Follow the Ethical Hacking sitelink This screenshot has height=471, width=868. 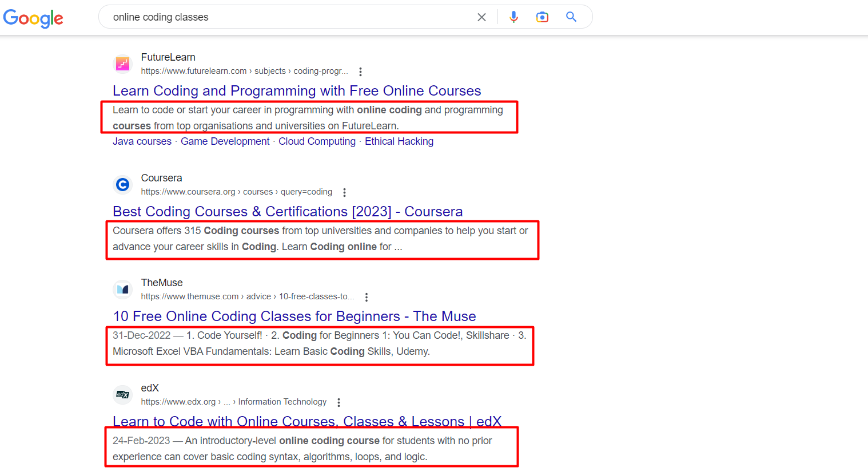pos(399,141)
